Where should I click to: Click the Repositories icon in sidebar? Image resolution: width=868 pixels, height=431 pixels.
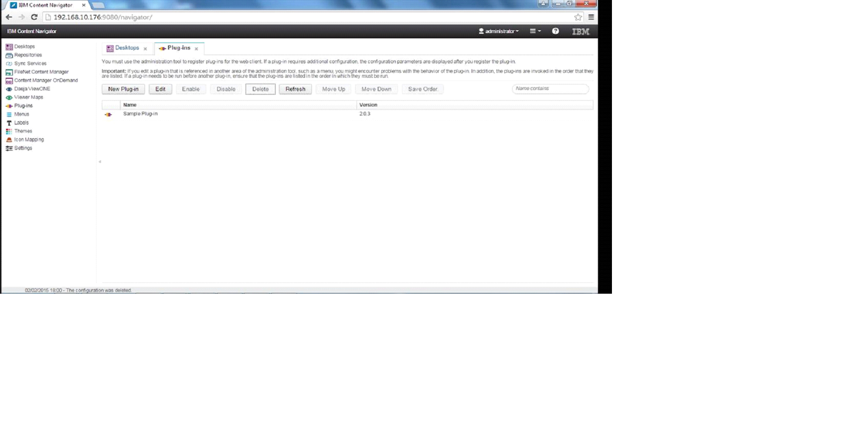(9, 55)
